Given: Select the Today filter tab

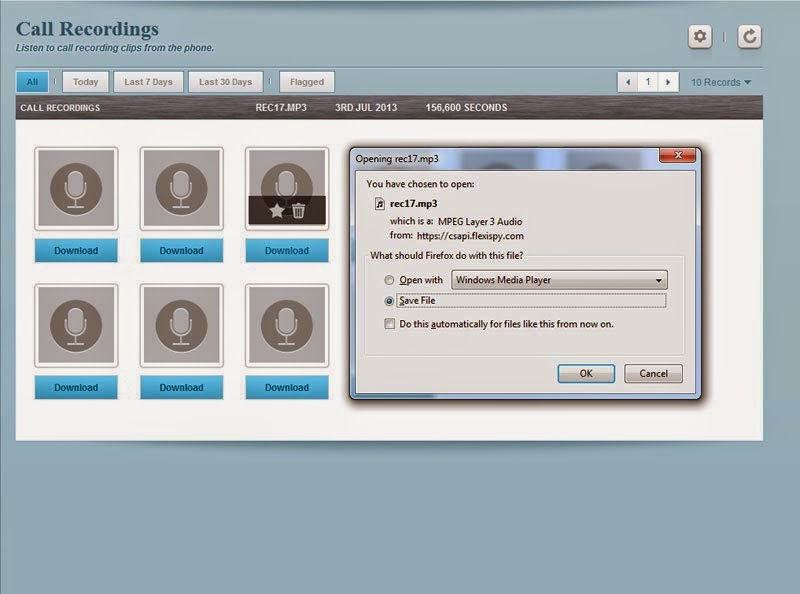Looking at the screenshot, I should [x=85, y=82].
